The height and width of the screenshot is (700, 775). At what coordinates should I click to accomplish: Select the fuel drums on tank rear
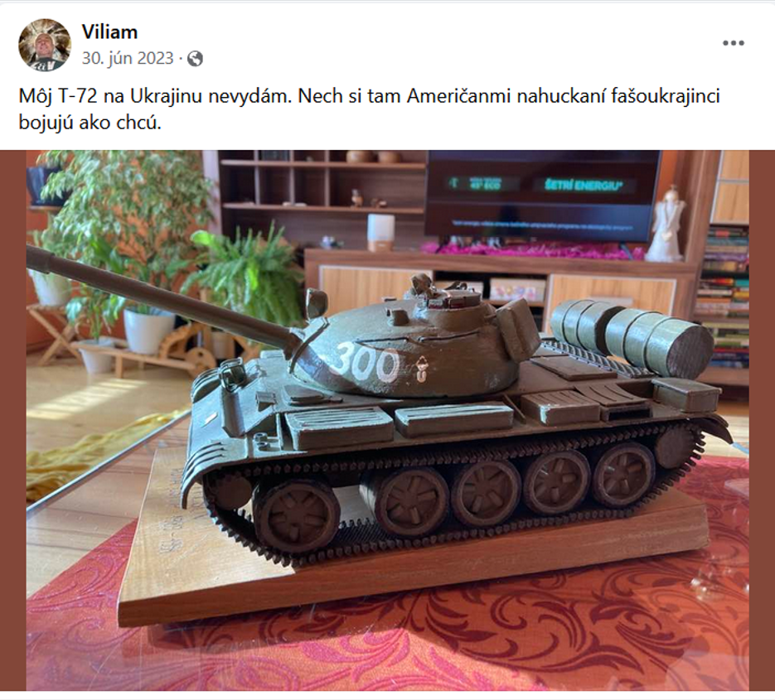[632, 335]
